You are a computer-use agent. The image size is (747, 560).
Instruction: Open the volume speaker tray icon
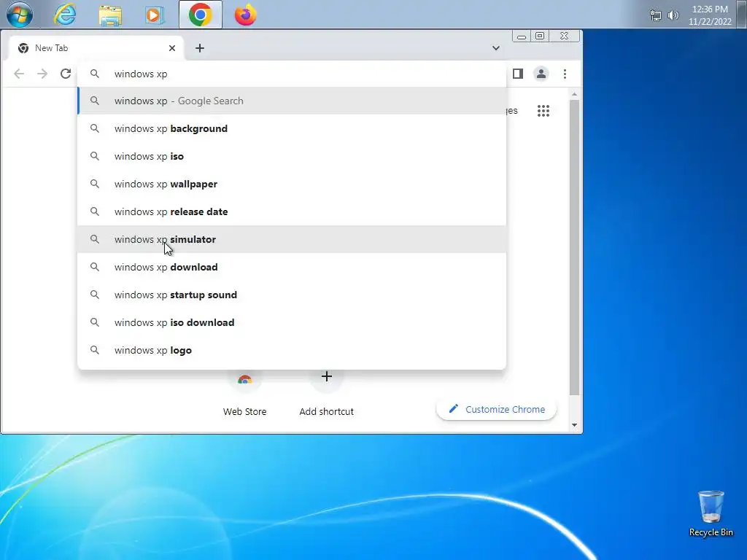(x=673, y=15)
